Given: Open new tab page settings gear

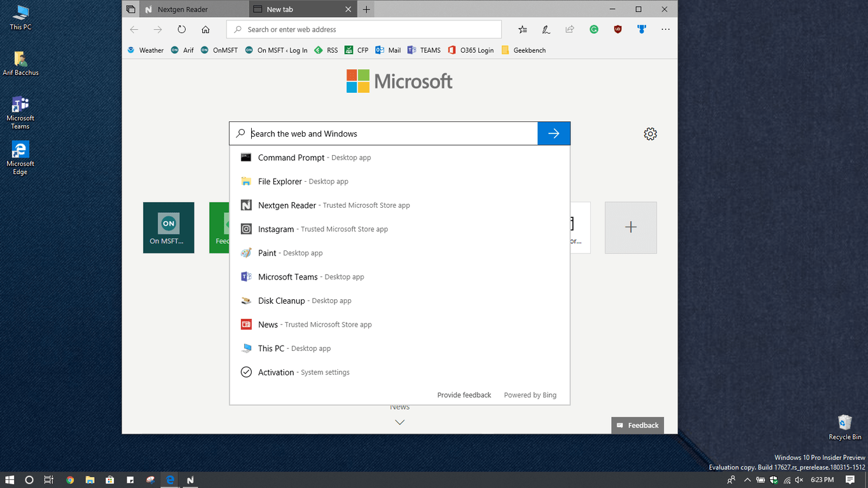Looking at the screenshot, I should [x=650, y=134].
